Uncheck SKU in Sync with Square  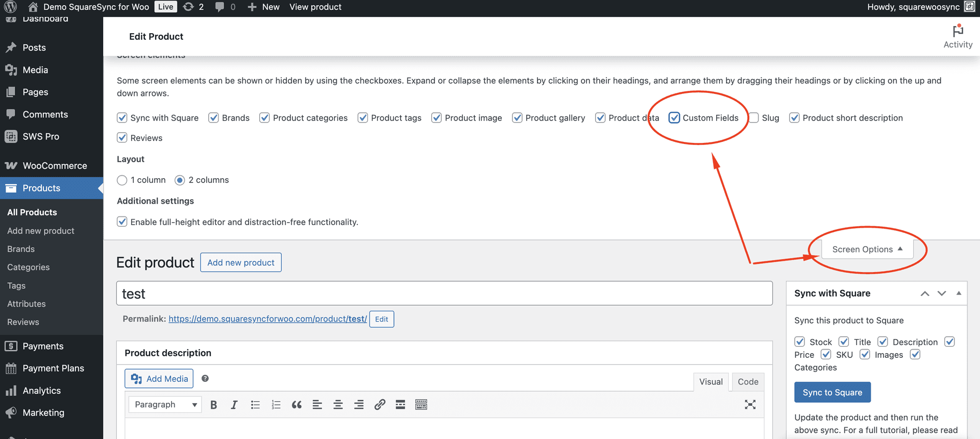pyautogui.click(x=826, y=354)
